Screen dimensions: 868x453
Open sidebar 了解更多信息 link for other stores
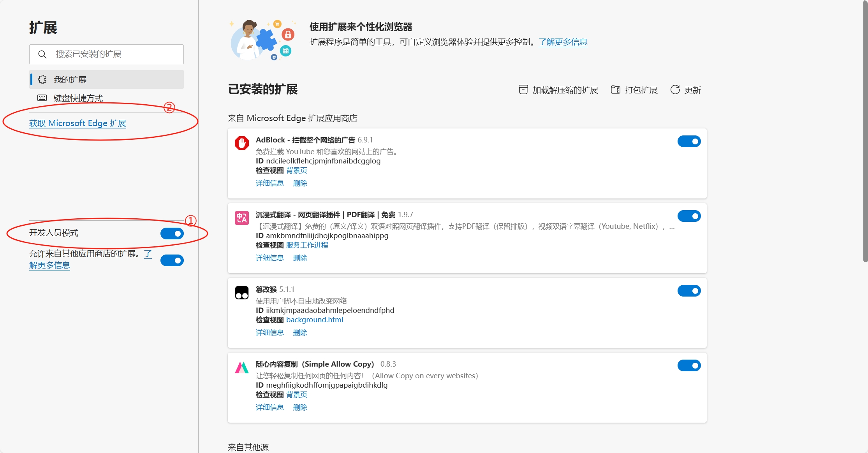[x=49, y=265]
